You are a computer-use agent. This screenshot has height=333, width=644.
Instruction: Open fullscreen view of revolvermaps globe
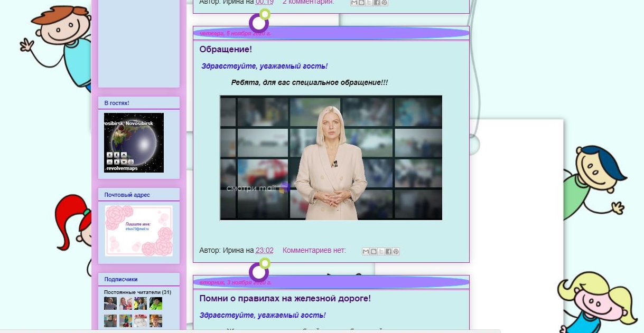(x=131, y=162)
